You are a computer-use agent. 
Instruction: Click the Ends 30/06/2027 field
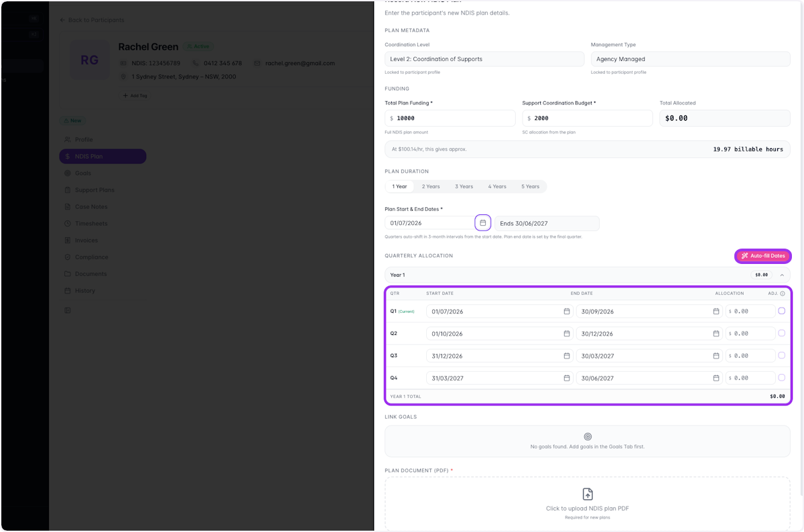coord(547,223)
